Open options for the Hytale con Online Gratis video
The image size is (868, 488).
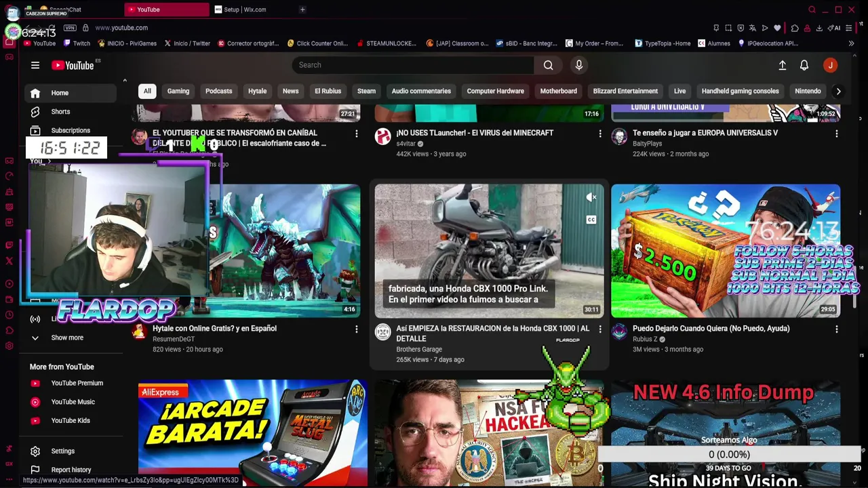pos(356,329)
